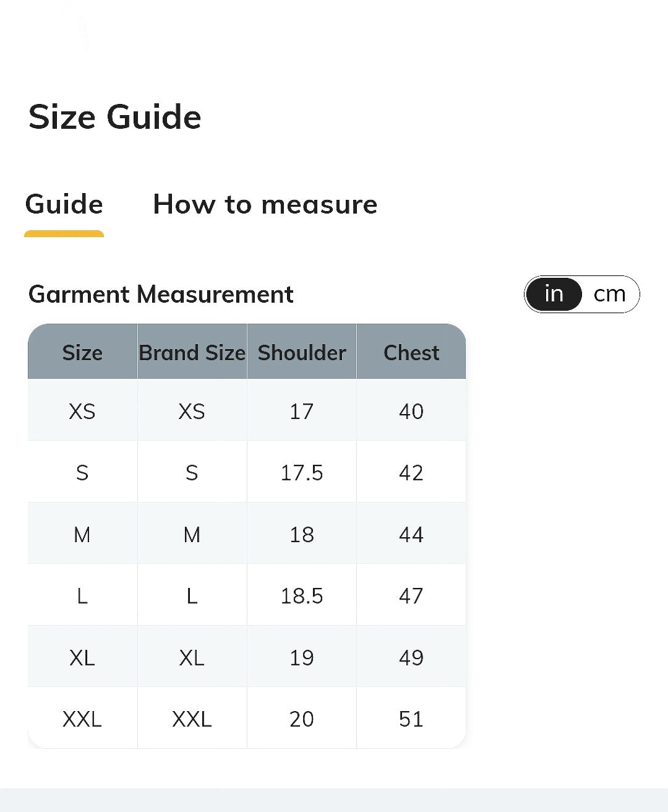The height and width of the screenshot is (812, 668).
Task: Select the Guide tab
Action: pyautogui.click(x=64, y=204)
